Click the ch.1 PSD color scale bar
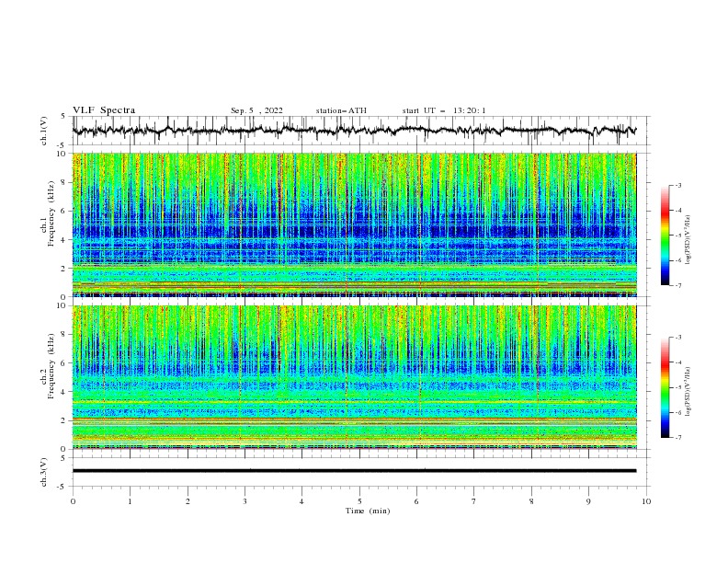Screen dimensions: 728x563 click(x=665, y=236)
